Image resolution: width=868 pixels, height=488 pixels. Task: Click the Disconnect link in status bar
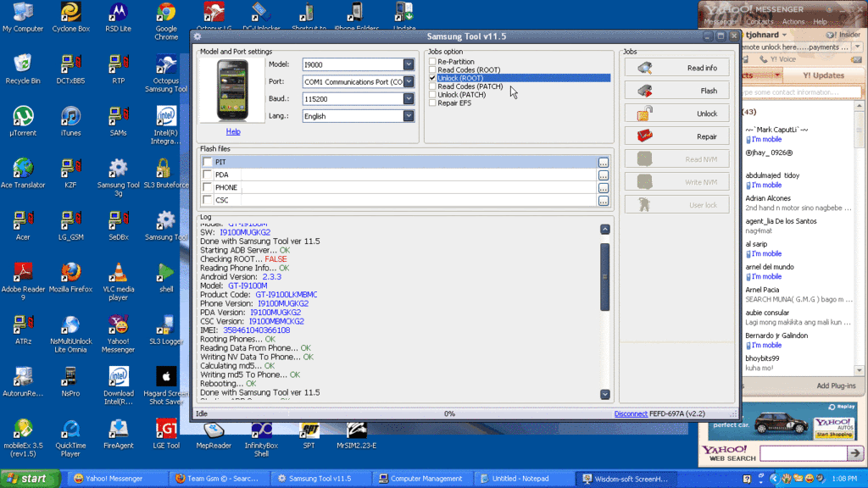tap(631, 414)
